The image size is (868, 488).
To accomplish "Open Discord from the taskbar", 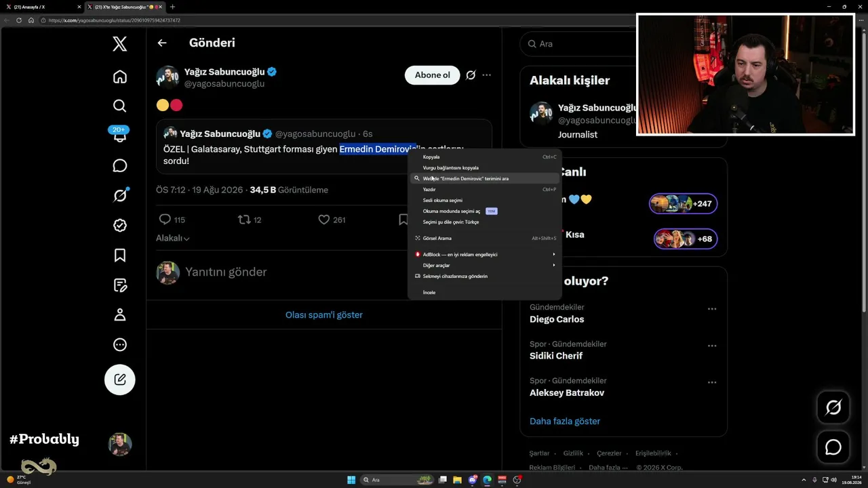I will (x=472, y=480).
